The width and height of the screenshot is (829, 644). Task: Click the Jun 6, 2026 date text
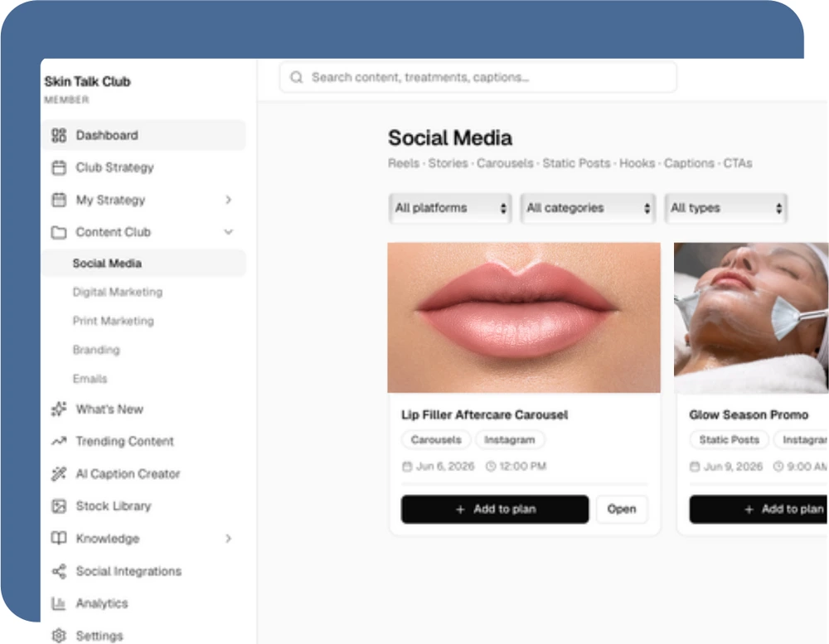point(445,467)
